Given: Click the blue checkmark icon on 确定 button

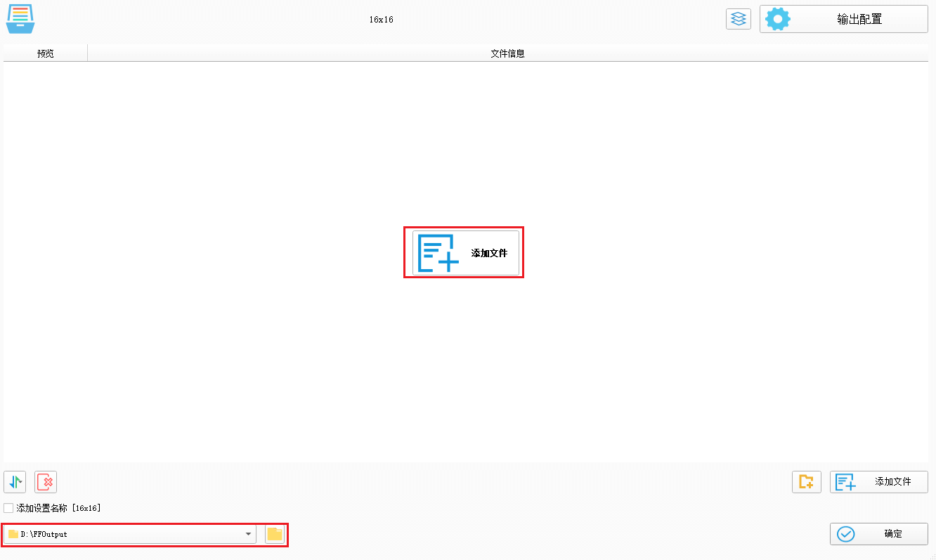Looking at the screenshot, I should [x=846, y=534].
